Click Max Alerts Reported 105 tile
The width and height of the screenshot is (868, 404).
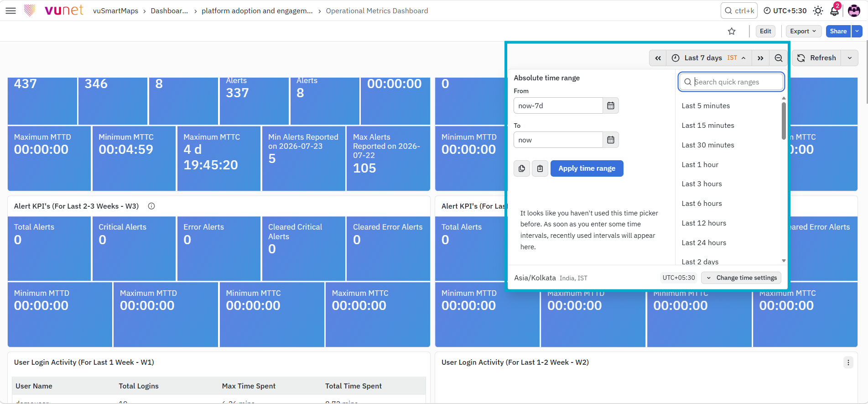click(388, 158)
